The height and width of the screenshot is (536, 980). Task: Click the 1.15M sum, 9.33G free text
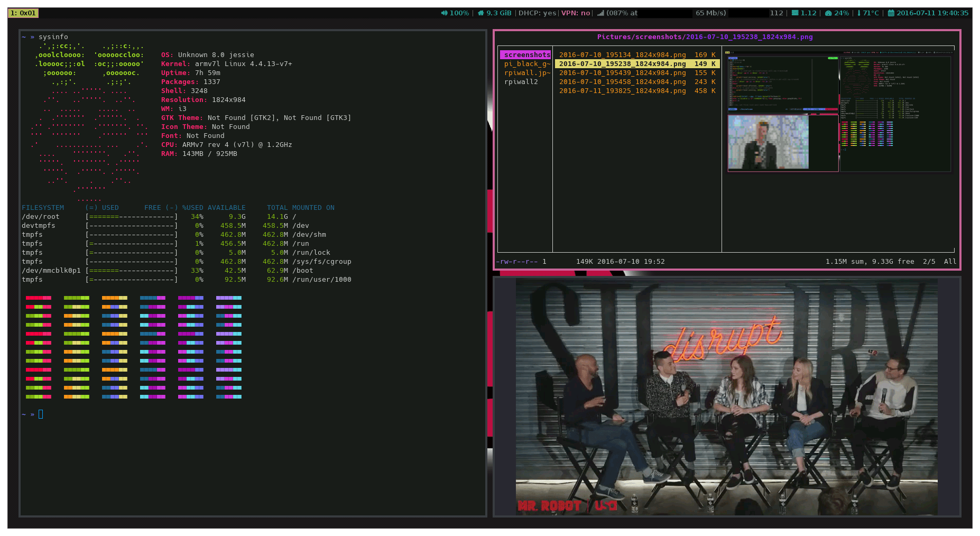pos(870,262)
